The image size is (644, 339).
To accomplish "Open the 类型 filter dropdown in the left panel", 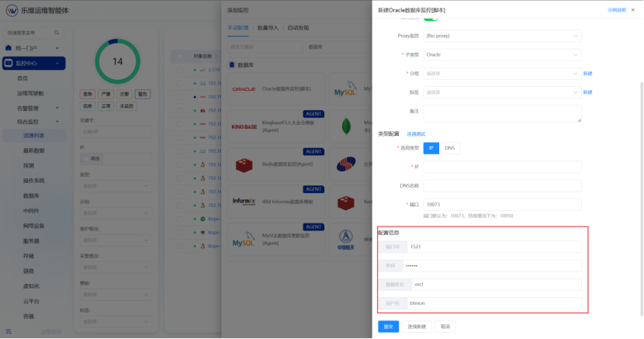I will pyautogui.click(x=116, y=186).
